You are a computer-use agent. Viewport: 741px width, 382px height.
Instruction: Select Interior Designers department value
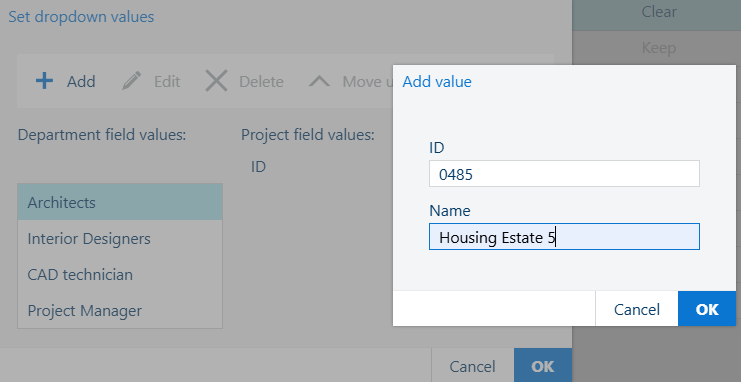click(120, 238)
